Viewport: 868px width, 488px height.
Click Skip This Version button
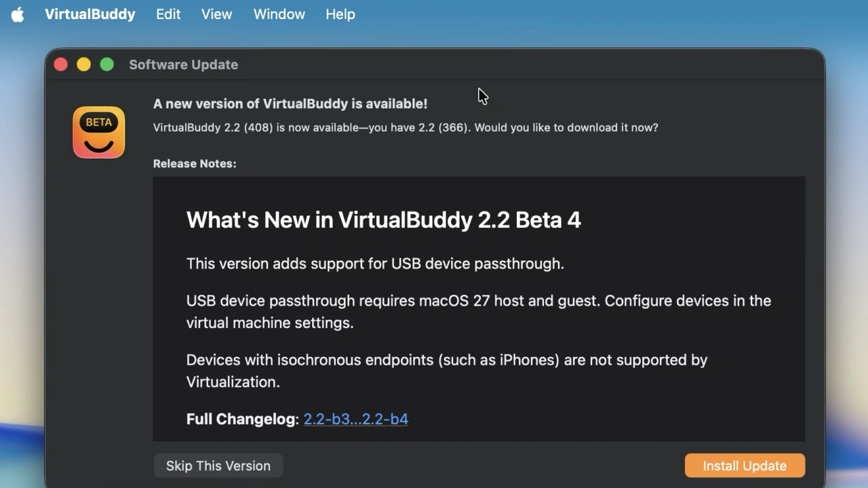[218, 466]
